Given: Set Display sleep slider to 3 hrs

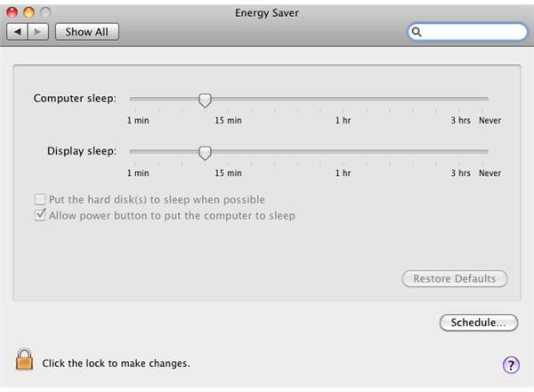Looking at the screenshot, I should pyautogui.click(x=459, y=152).
